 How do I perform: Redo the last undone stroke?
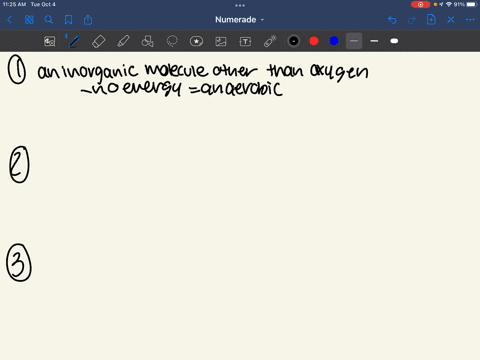[412, 20]
